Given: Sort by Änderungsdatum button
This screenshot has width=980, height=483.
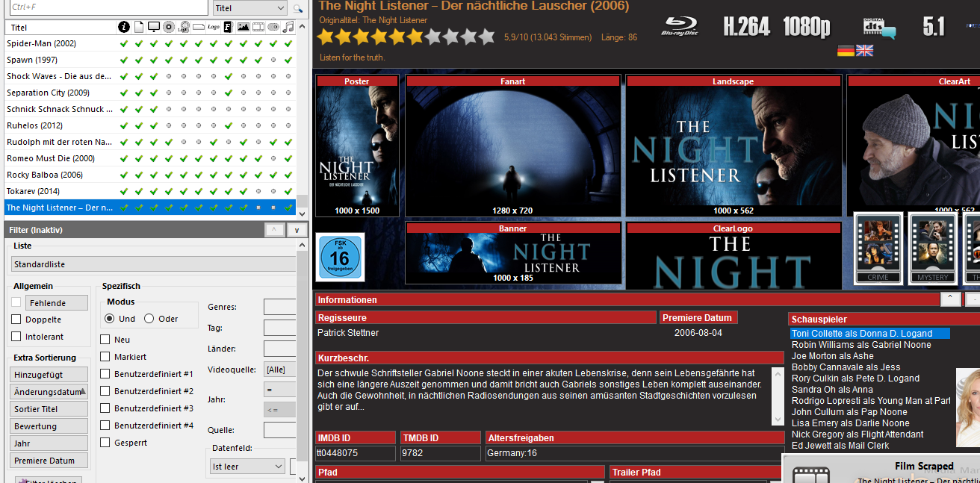Looking at the screenshot, I should click(49, 392).
